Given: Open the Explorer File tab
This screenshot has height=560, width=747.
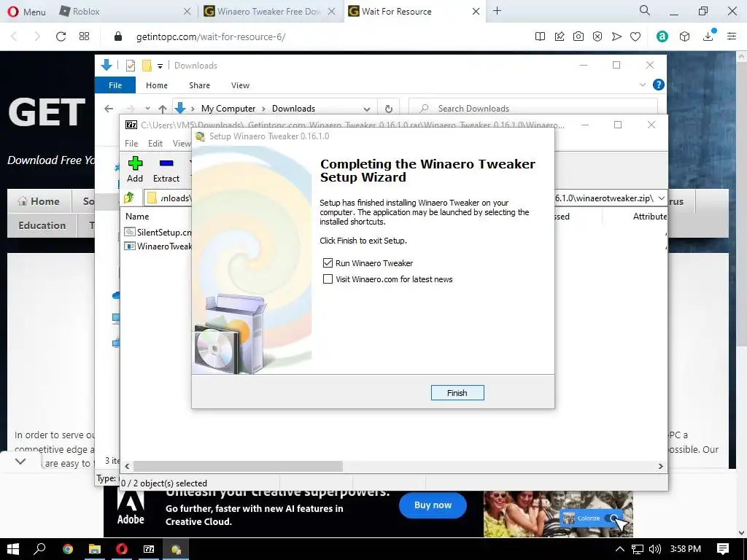Looking at the screenshot, I should [115, 85].
